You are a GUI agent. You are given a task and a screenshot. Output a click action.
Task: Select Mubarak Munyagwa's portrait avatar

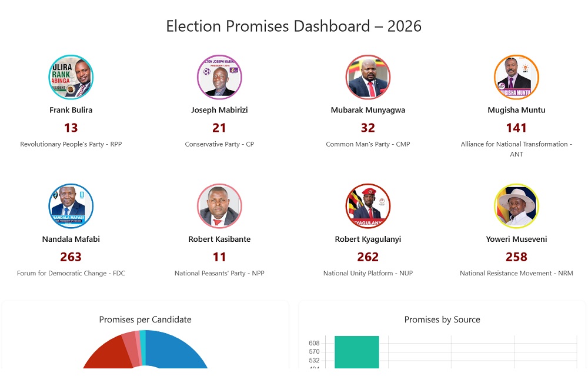pos(368,77)
